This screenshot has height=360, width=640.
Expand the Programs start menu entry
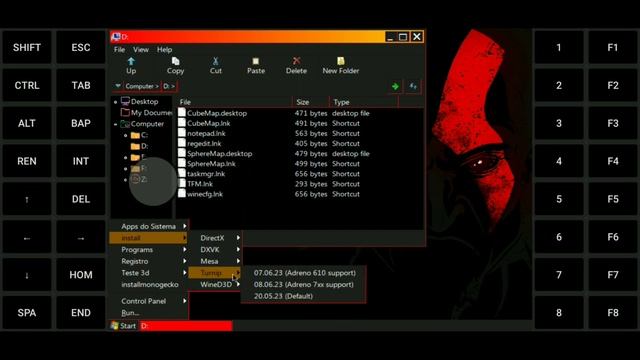coord(149,249)
